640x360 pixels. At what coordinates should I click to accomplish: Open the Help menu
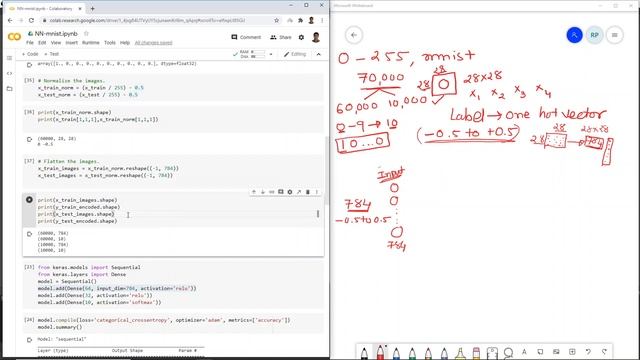coord(125,42)
